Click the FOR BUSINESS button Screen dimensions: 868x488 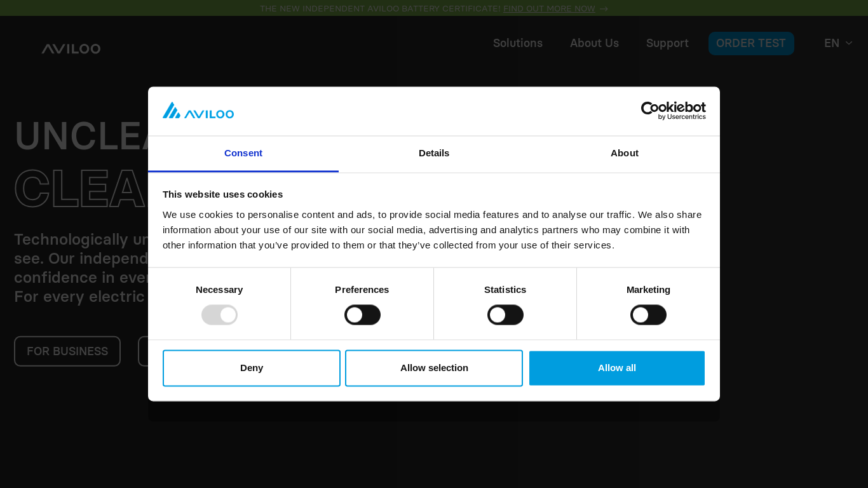pos(67,351)
